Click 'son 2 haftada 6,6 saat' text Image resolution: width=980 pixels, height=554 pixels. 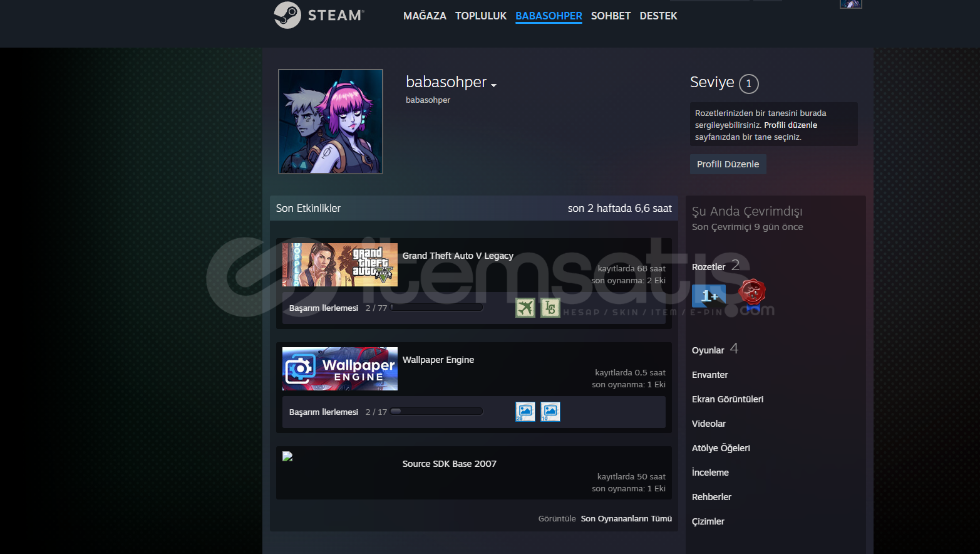[x=620, y=208]
